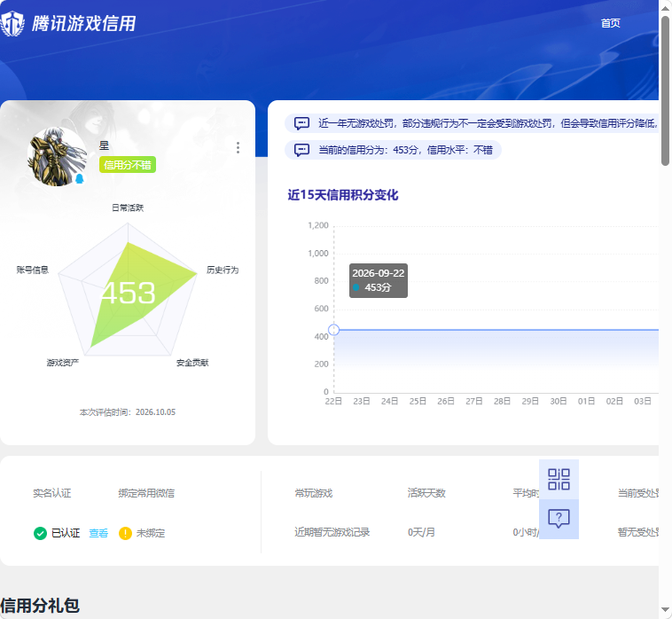
Task: Click the chat bubble icon beside 近一年无游戏处罚
Action: coord(301,123)
